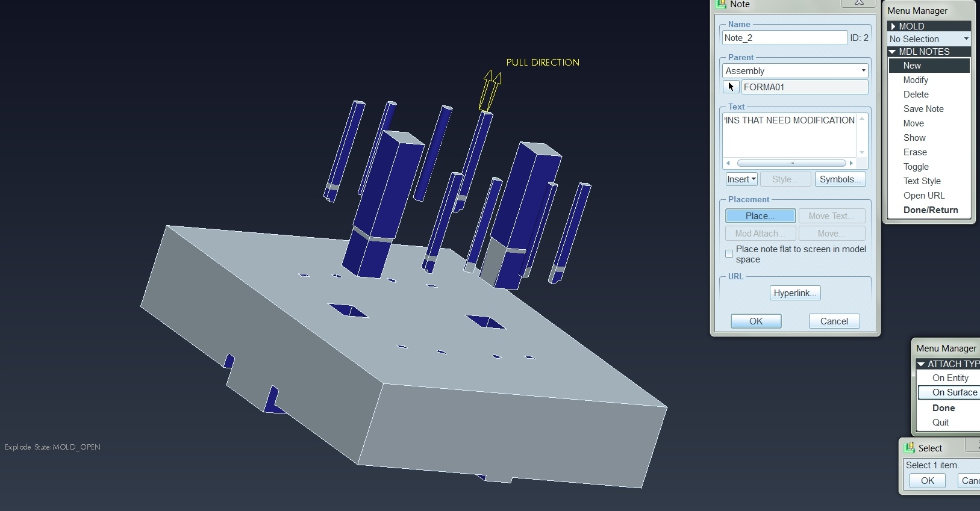
Task: Click the ID: 2 label
Action: 860,38
